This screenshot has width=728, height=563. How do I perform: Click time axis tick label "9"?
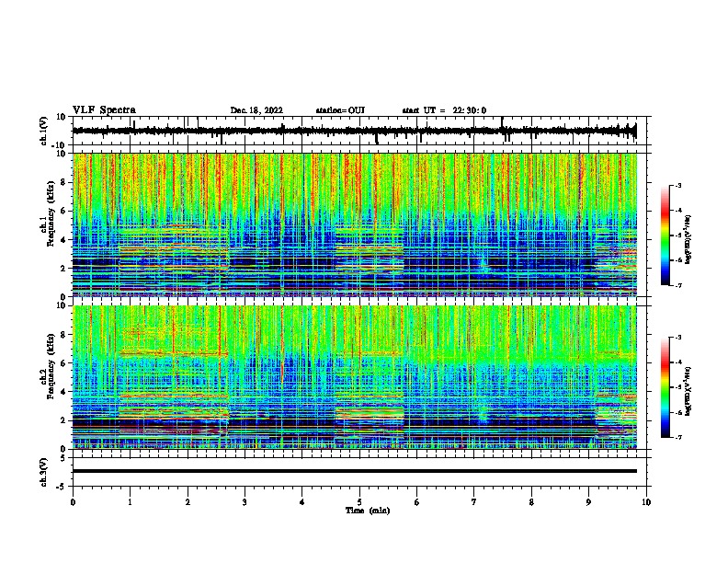pyautogui.click(x=588, y=502)
